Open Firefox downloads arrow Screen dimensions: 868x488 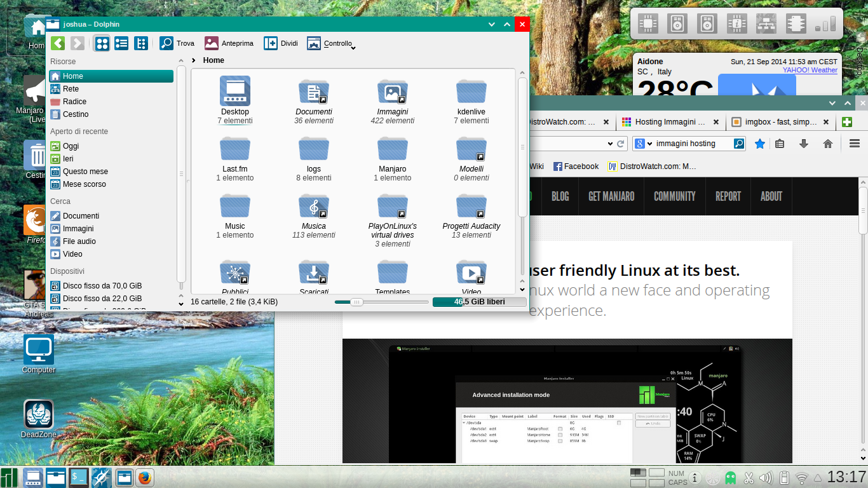pyautogui.click(x=804, y=144)
